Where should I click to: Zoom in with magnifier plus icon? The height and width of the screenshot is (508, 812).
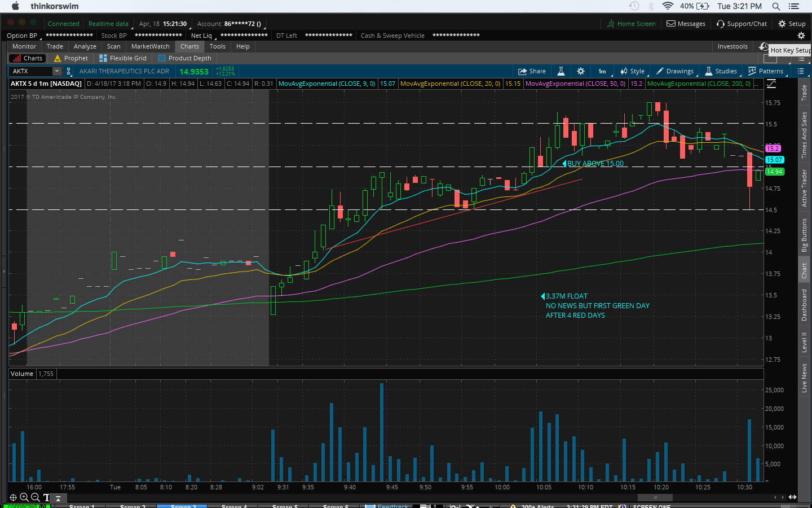click(x=24, y=497)
